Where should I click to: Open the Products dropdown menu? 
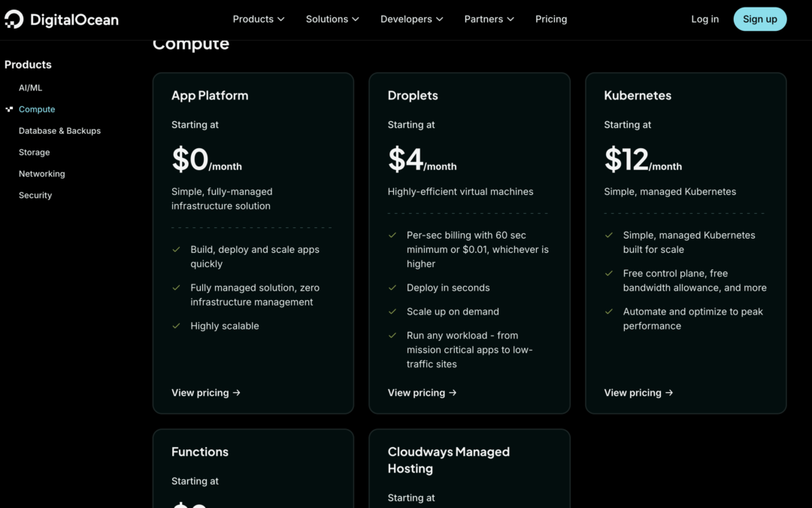[x=259, y=19]
